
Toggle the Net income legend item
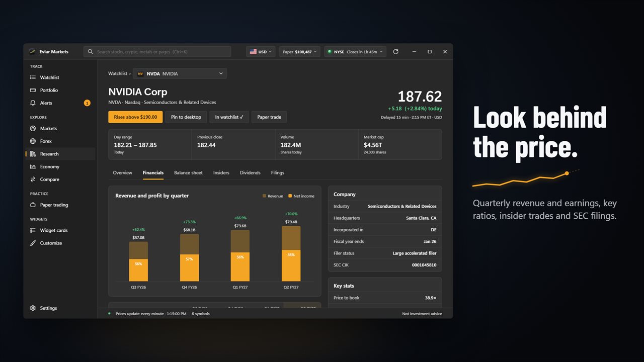[x=301, y=196]
